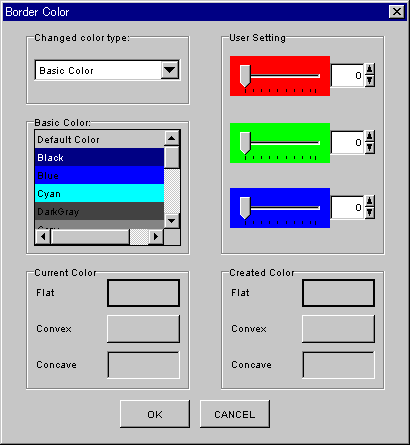This screenshot has width=410, height=445.
Task: Click the red slider handle
Action: [245, 76]
